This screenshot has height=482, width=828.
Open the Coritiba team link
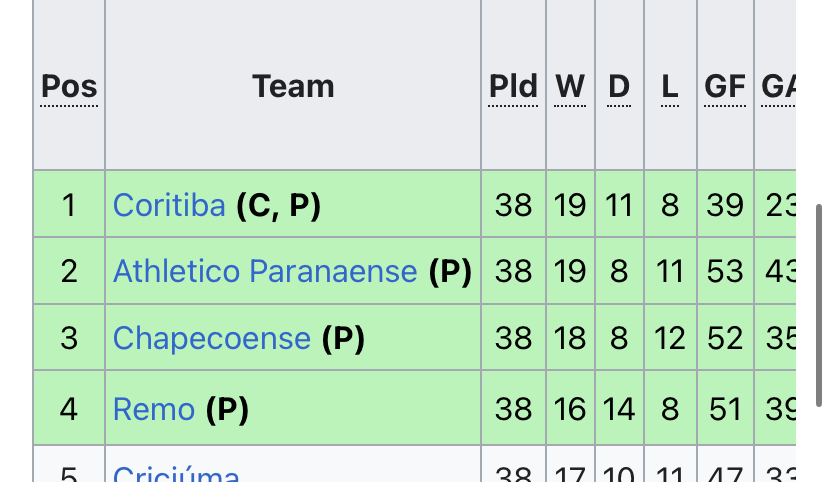(x=169, y=205)
